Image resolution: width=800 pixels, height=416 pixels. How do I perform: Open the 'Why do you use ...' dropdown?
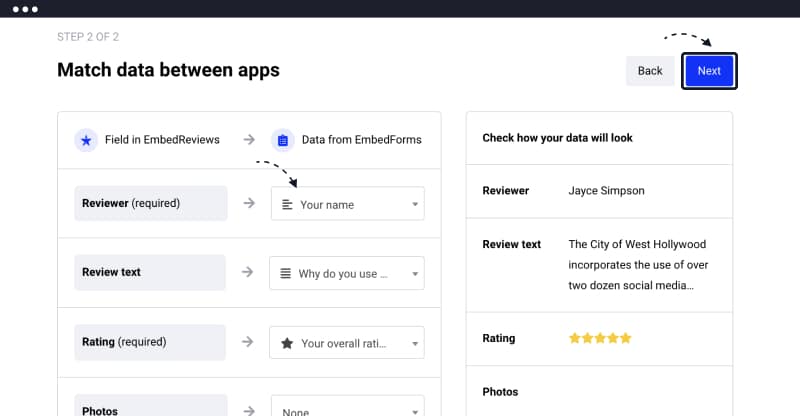[x=347, y=273]
